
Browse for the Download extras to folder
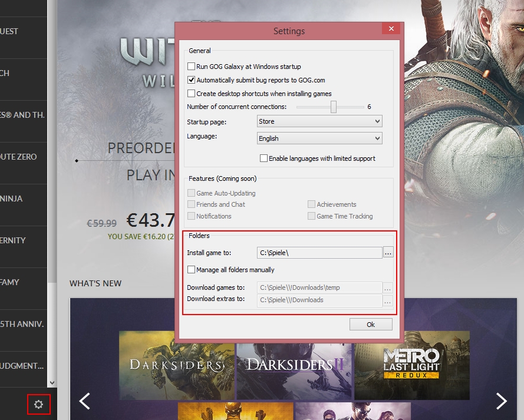coord(388,300)
